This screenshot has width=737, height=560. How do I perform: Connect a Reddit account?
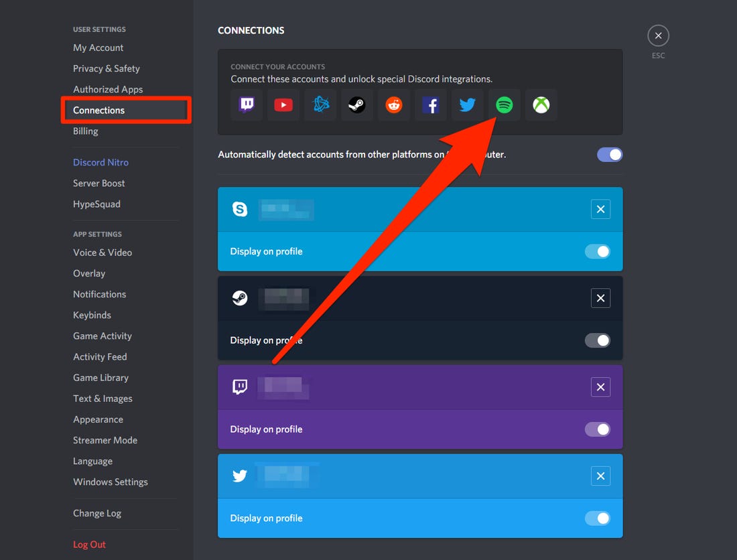click(393, 105)
